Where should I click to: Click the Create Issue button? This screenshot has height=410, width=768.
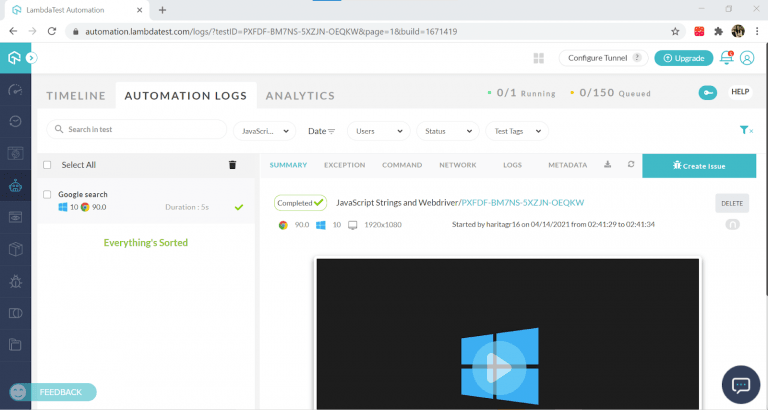[x=699, y=165]
